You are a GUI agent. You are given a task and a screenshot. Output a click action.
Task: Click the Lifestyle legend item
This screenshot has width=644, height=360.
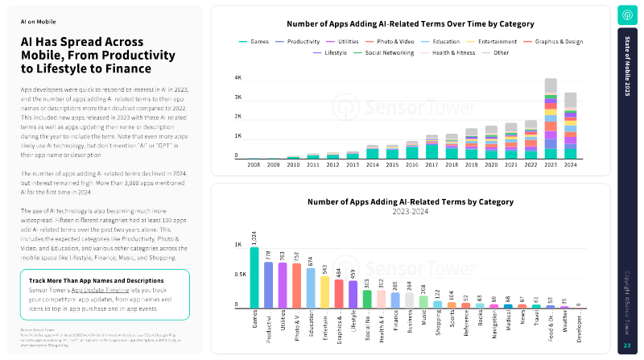pyautogui.click(x=330, y=52)
